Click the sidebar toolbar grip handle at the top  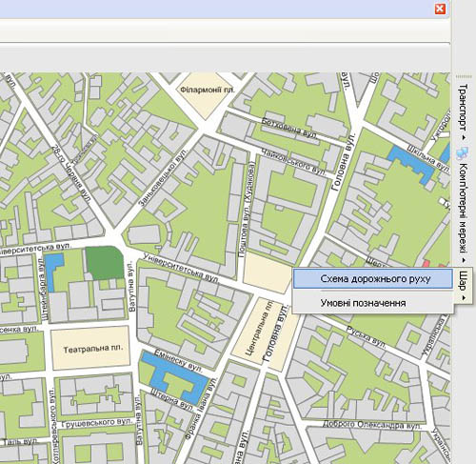pyautogui.click(x=464, y=76)
